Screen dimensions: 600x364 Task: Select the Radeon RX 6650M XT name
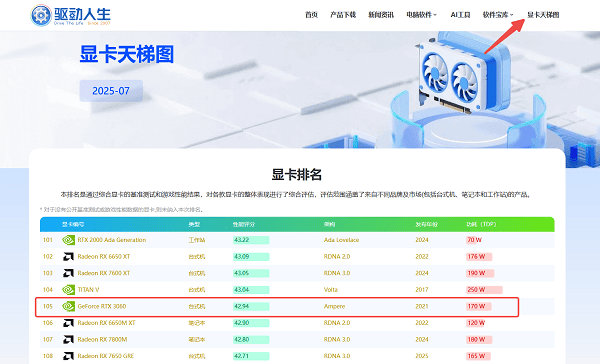[106, 323]
